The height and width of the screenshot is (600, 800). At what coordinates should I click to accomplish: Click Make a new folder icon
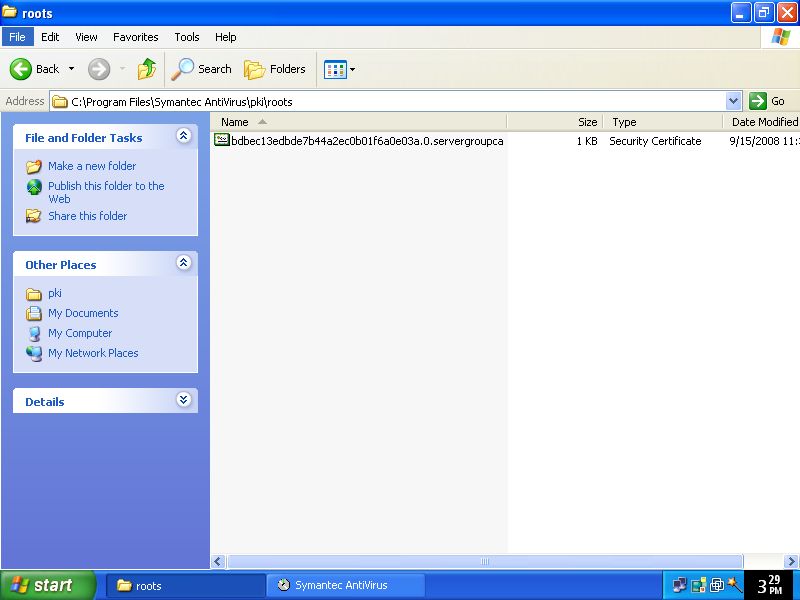click(x=34, y=166)
